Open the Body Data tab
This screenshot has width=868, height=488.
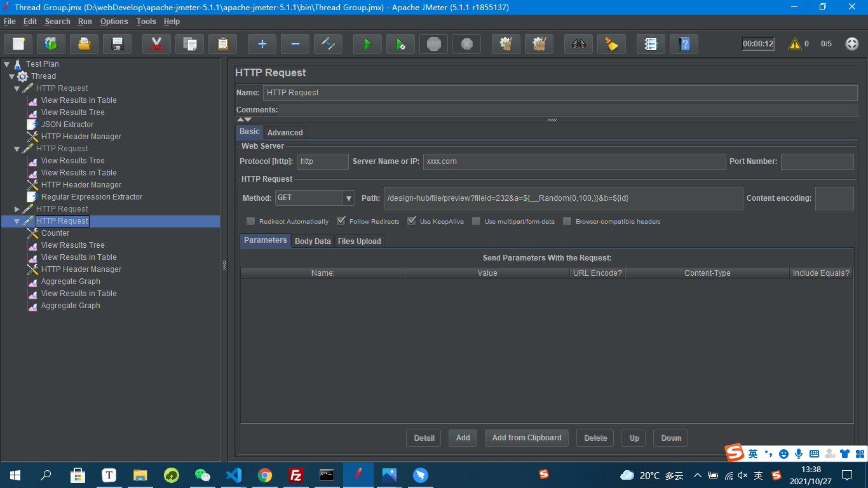click(x=312, y=241)
